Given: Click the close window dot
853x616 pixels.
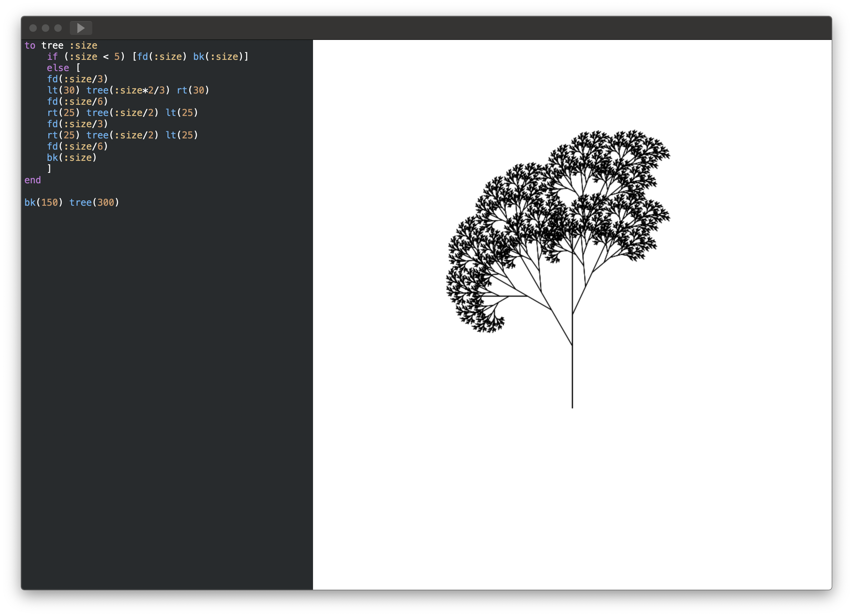Looking at the screenshot, I should coord(33,28).
